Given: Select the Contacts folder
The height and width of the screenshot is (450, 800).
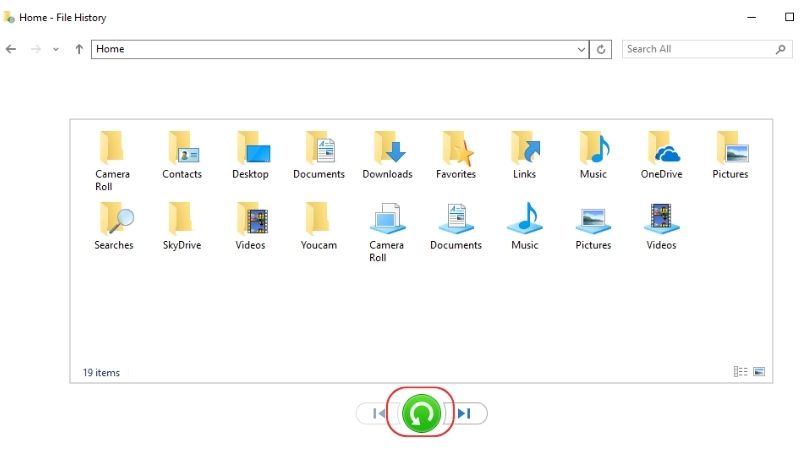Looking at the screenshot, I should tap(182, 155).
